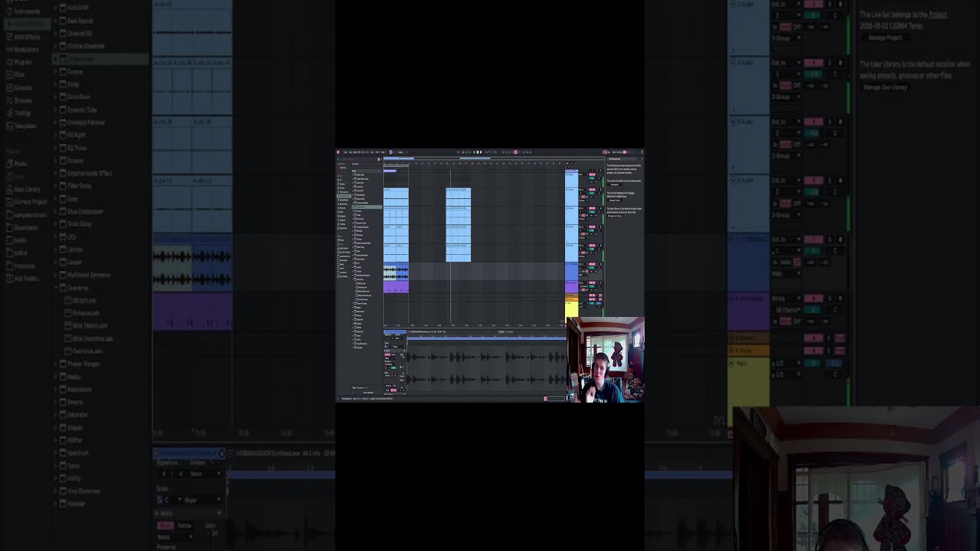Screen dimensions: 980x551
Task: Open the Grooves browser category
Action: pos(342,220)
